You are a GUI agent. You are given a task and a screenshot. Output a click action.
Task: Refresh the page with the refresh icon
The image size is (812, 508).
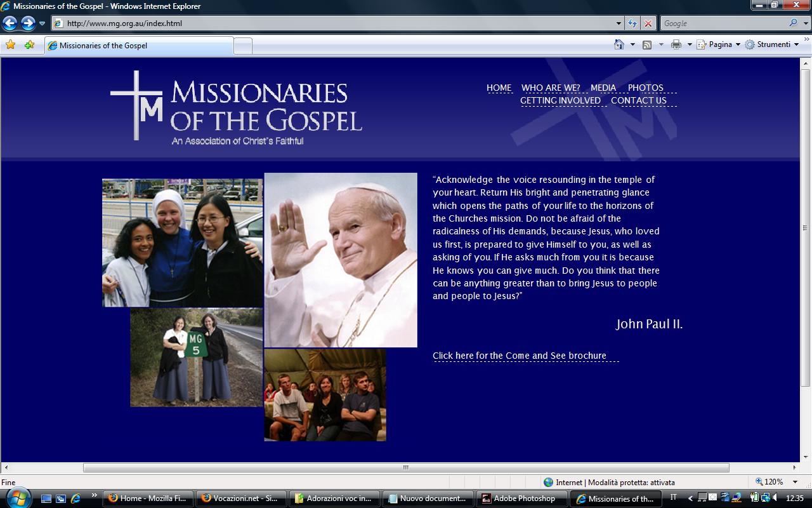tap(632, 23)
